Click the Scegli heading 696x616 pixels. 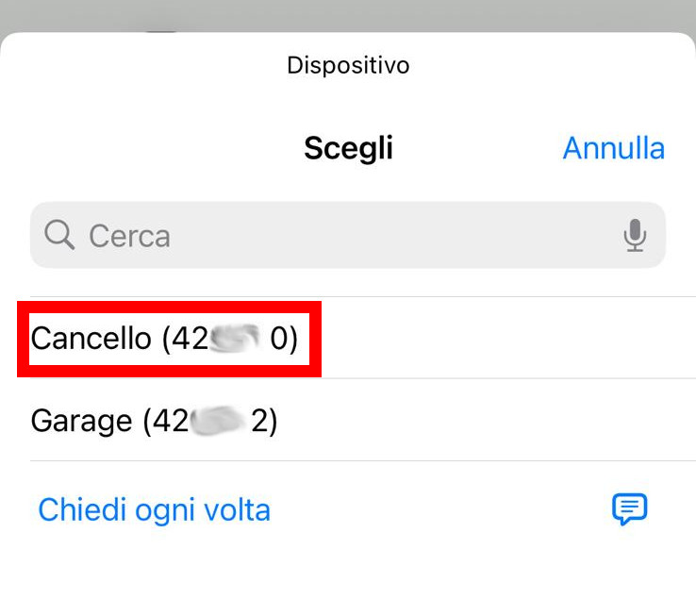(348, 148)
